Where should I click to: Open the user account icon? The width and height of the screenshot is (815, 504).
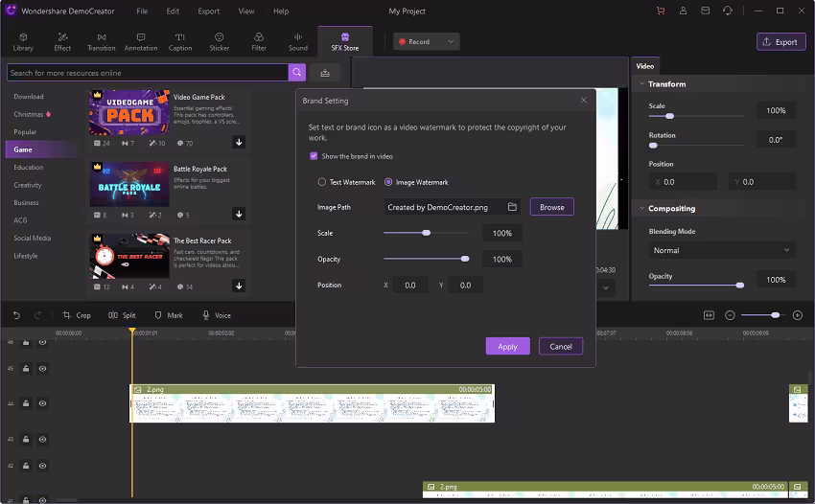683,11
